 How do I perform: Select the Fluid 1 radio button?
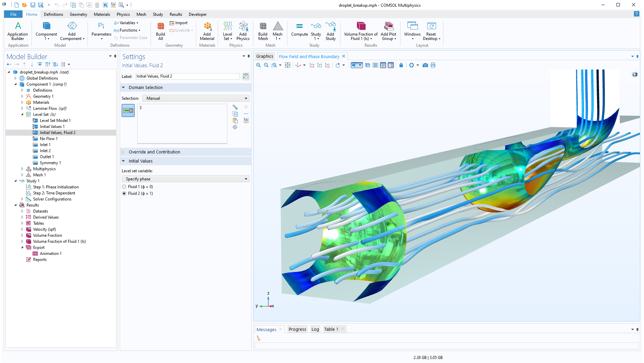tap(124, 187)
